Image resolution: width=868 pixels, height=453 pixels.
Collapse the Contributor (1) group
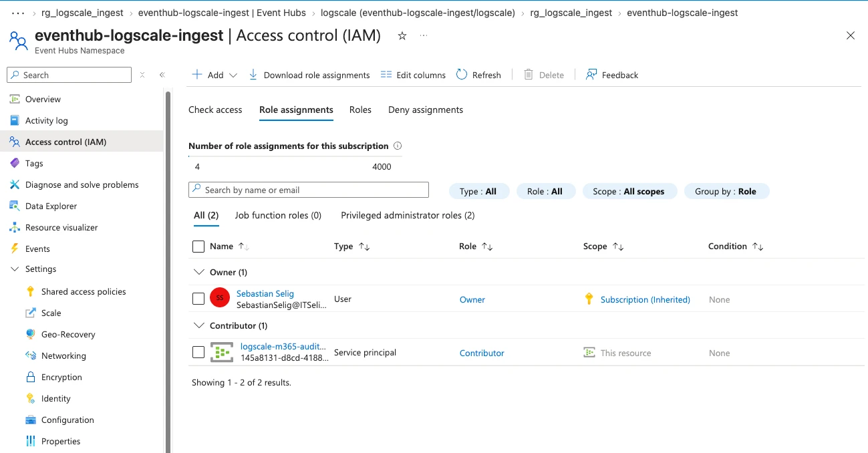click(198, 325)
